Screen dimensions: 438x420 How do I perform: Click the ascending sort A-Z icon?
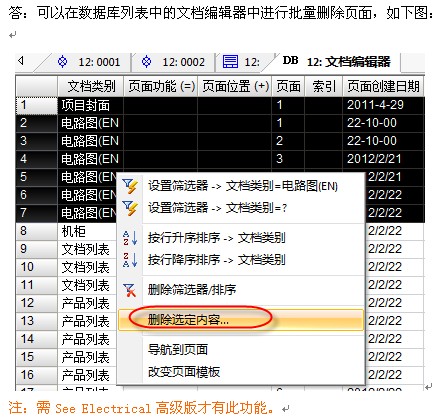click(130, 238)
